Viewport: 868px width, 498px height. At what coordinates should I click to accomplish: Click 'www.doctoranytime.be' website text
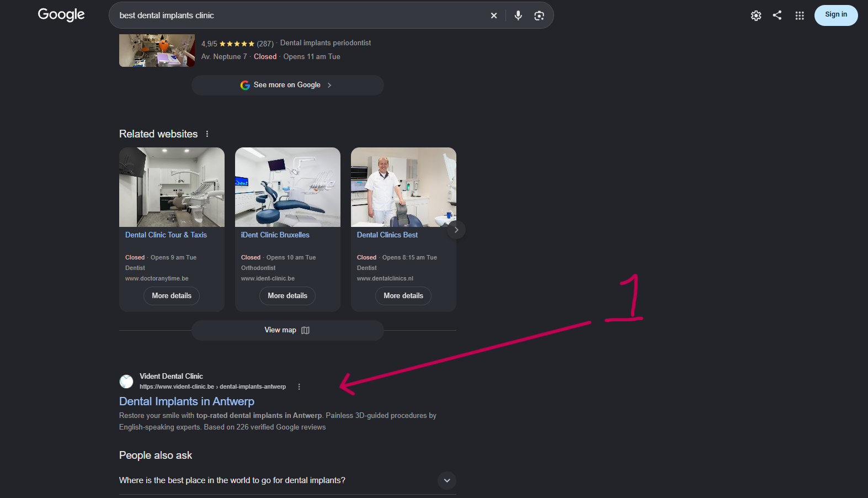pyautogui.click(x=157, y=279)
